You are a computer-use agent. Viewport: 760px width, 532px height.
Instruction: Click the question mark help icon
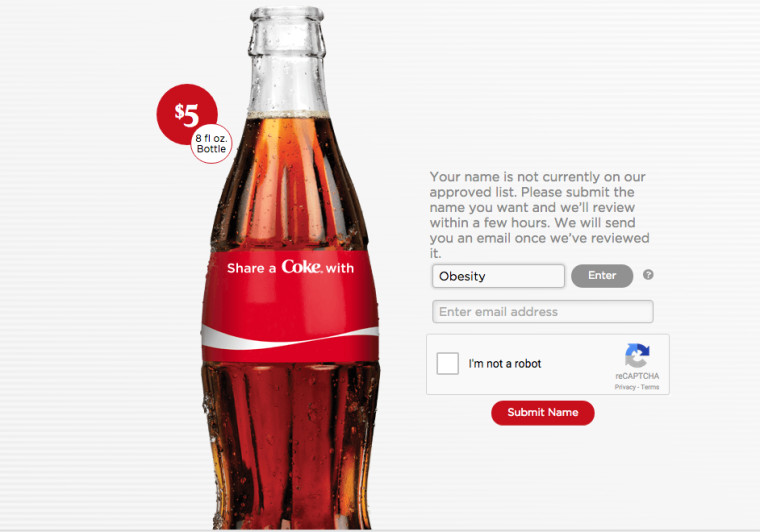pos(648,275)
